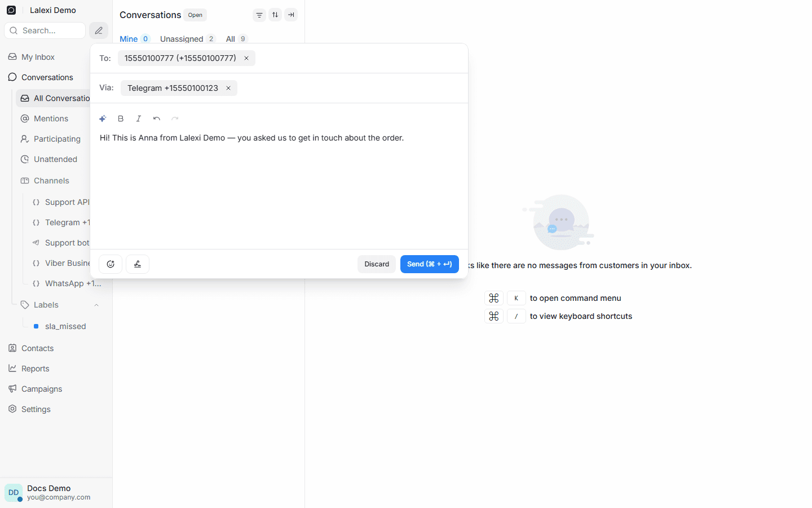The height and width of the screenshot is (508, 812).
Task: Open the Docs Demo profile menu
Action: 56,493
